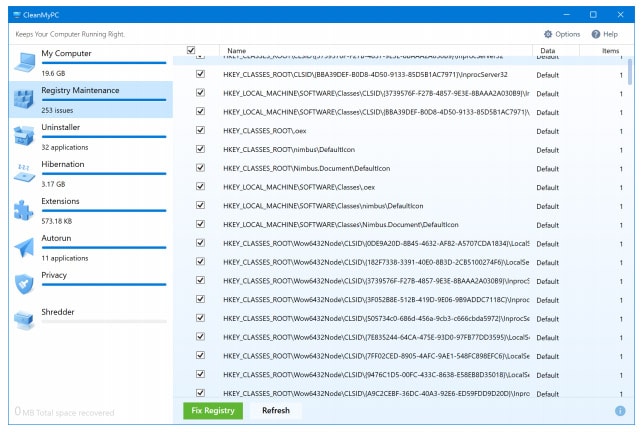Select row HKEY_LOCAL_MACHINE\SOFTWARE\Classes\.oex
This screenshot has height=432, width=642.
coord(401,187)
